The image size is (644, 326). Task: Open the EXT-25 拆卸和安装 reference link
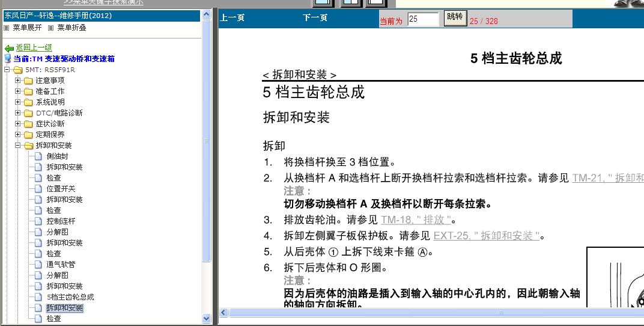[486, 236]
